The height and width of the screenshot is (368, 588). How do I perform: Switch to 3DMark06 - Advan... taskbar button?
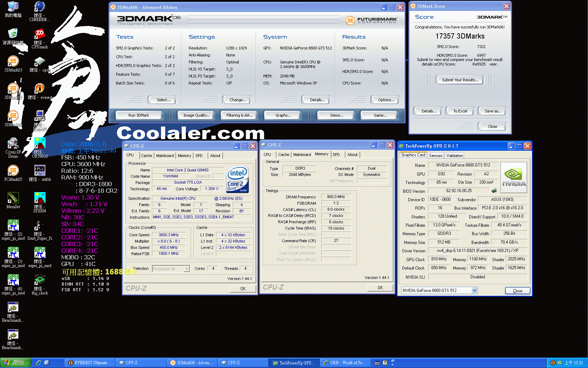click(x=191, y=363)
